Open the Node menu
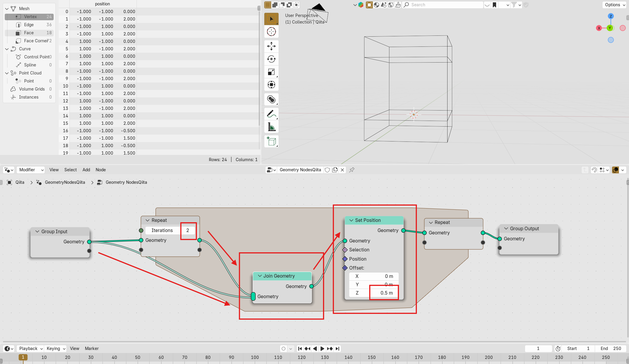This screenshot has width=629, height=364. click(100, 170)
